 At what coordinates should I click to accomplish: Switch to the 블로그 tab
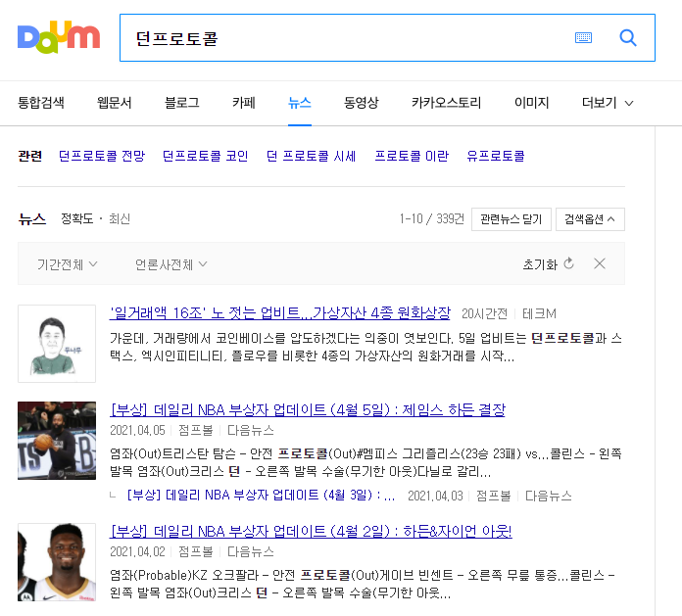pyautogui.click(x=182, y=103)
